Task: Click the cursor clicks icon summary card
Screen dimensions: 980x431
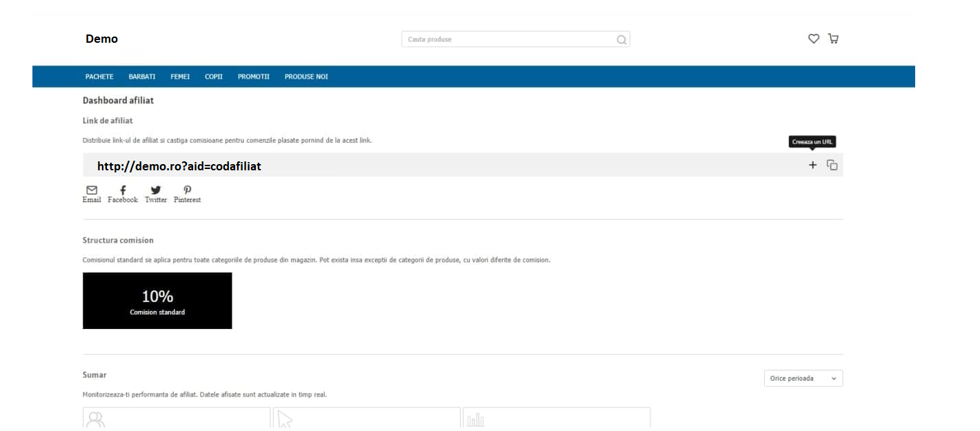Action: (x=367, y=418)
